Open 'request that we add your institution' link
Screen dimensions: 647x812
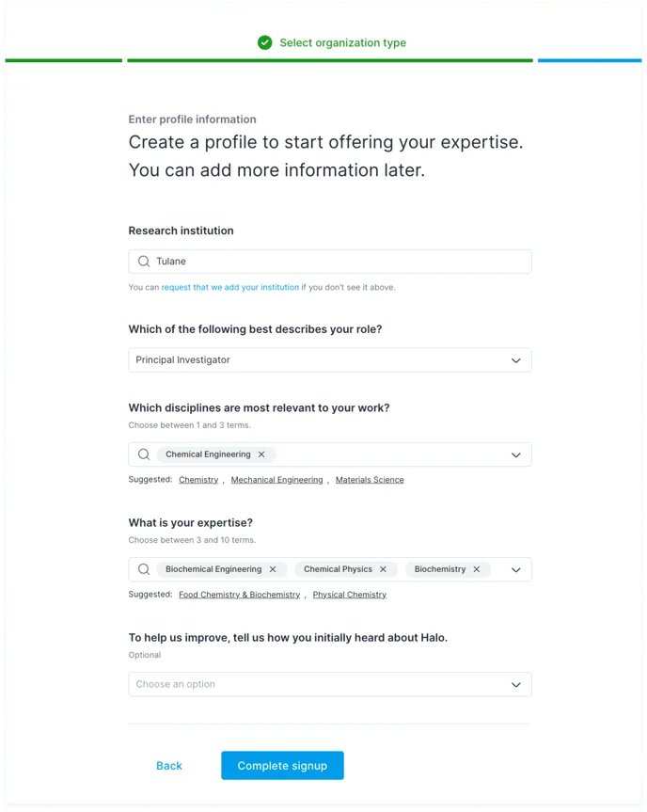230,287
